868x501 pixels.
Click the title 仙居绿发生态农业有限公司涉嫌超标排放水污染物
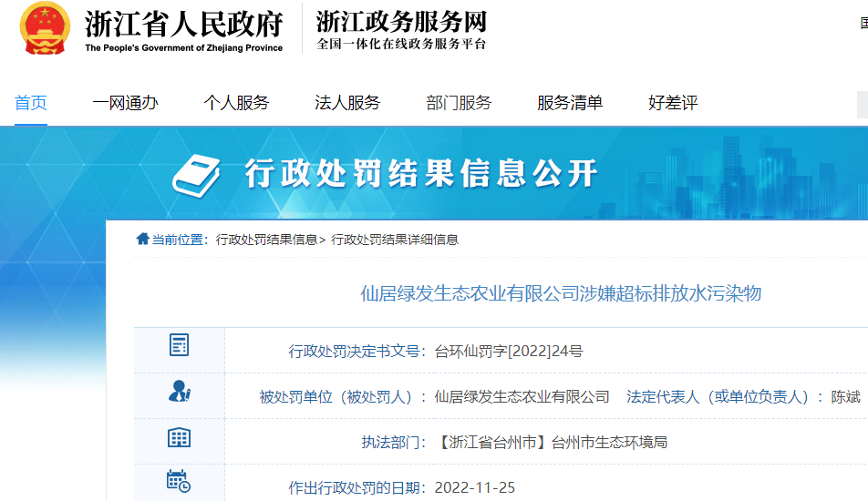tap(561, 293)
